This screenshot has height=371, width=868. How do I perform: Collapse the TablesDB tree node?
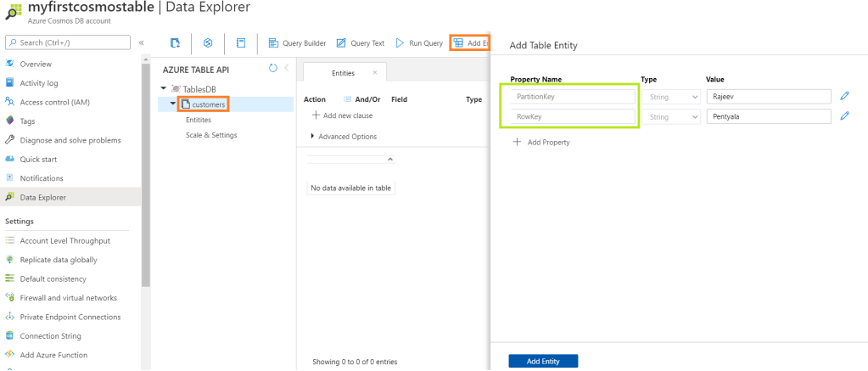(163, 88)
